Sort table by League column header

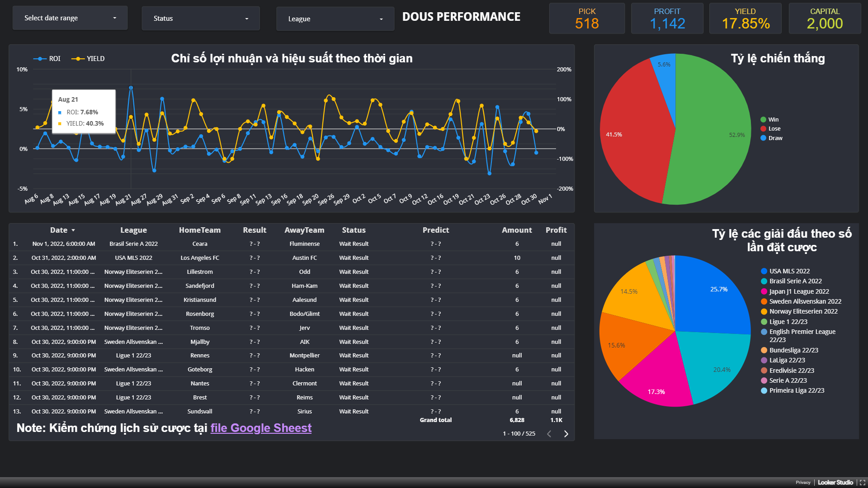133,230
